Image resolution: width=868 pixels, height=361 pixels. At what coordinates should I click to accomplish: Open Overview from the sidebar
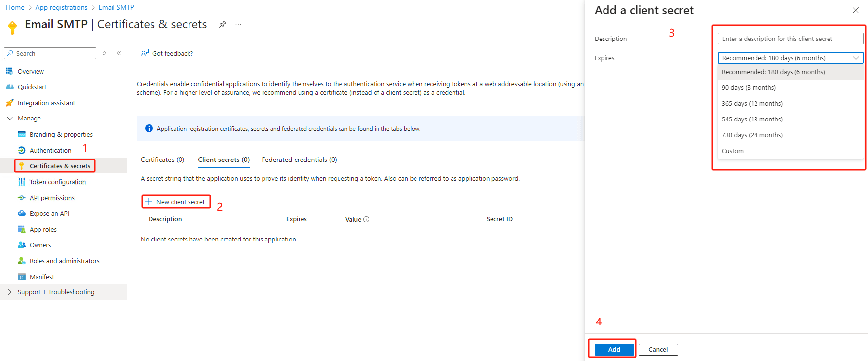[x=31, y=72]
